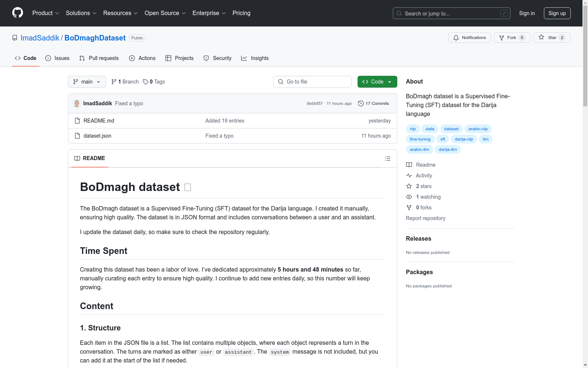The height and width of the screenshot is (368, 588).
Task: Switch to the Projects tab
Action: [179, 58]
